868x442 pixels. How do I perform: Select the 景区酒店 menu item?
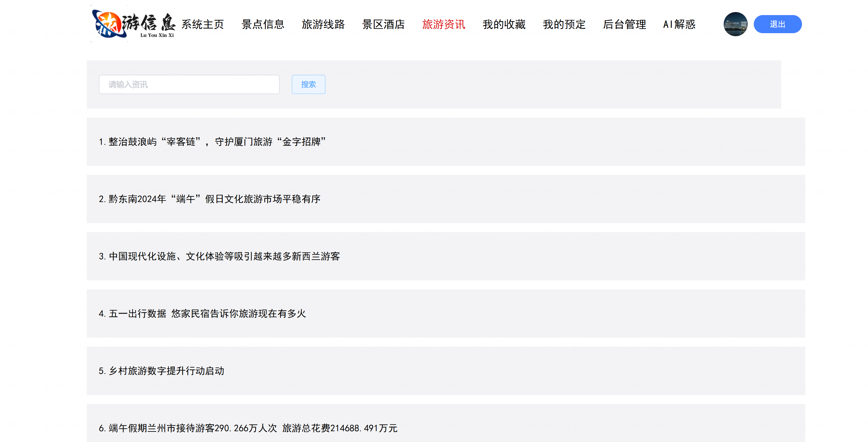pos(383,24)
